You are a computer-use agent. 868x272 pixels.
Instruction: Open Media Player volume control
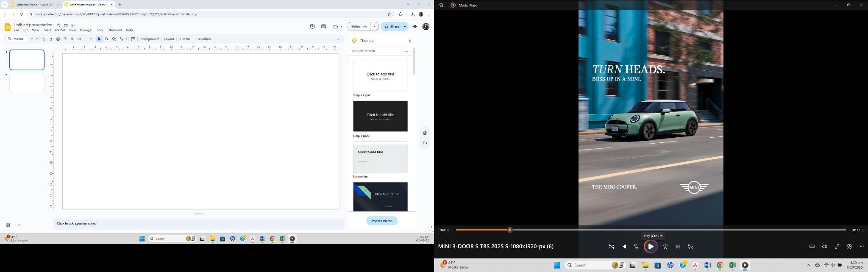coord(824,247)
